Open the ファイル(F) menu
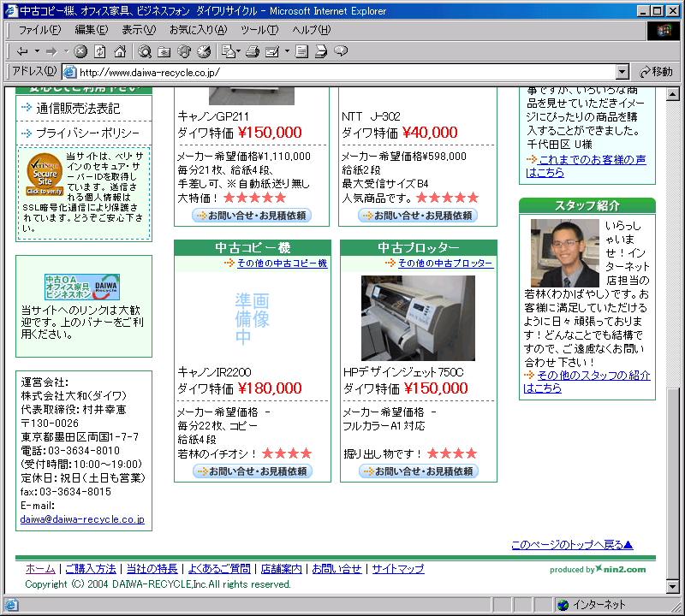The image size is (685, 616). [39, 30]
